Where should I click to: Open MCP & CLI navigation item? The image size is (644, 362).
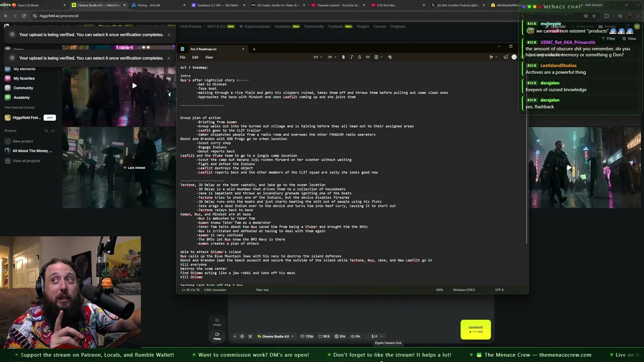(220, 27)
